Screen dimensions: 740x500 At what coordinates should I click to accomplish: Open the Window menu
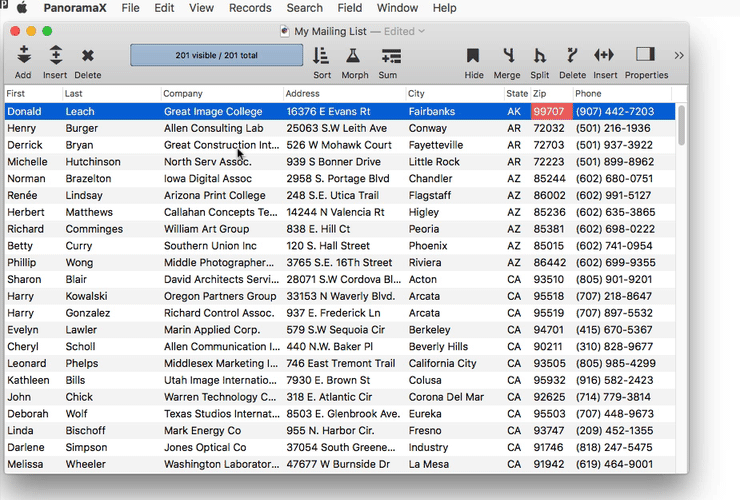[x=397, y=8]
